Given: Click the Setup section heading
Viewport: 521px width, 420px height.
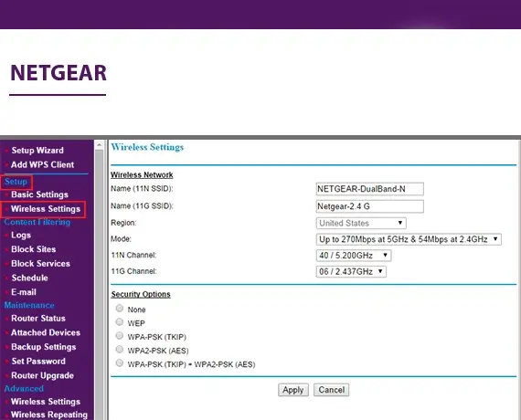Looking at the screenshot, I should click(16, 182).
